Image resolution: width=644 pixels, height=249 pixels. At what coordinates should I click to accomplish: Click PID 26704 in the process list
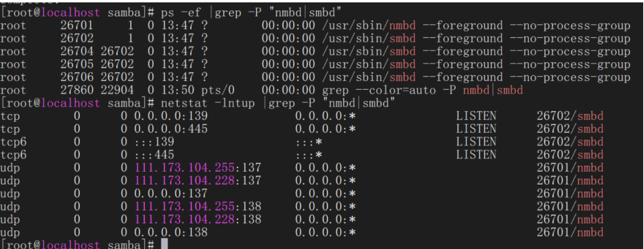[77, 52]
